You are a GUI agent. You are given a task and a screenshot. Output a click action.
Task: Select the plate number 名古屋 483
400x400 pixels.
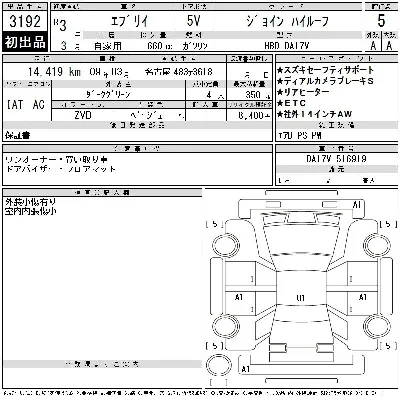[179, 72]
